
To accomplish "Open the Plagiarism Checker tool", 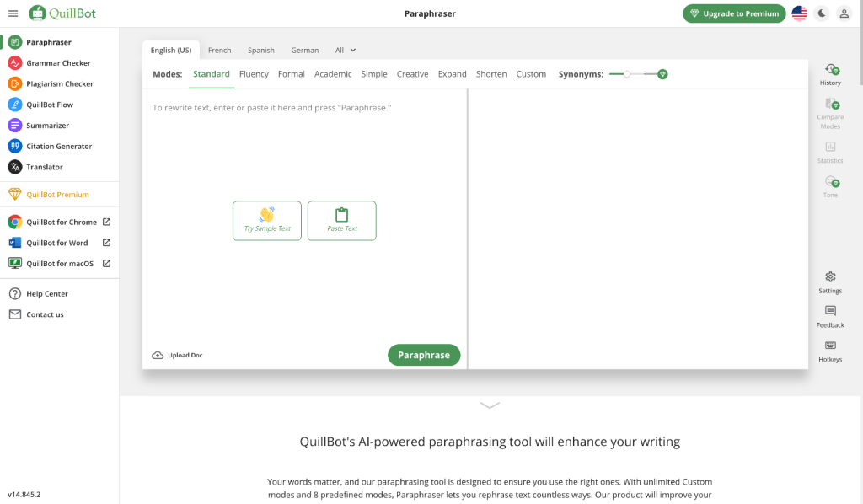I will coord(60,83).
